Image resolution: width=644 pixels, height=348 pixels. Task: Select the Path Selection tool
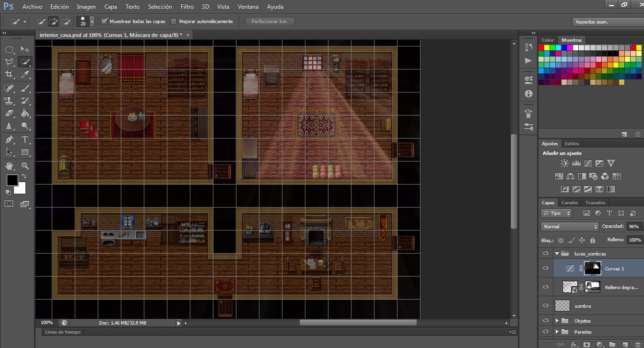(x=9, y=152)
